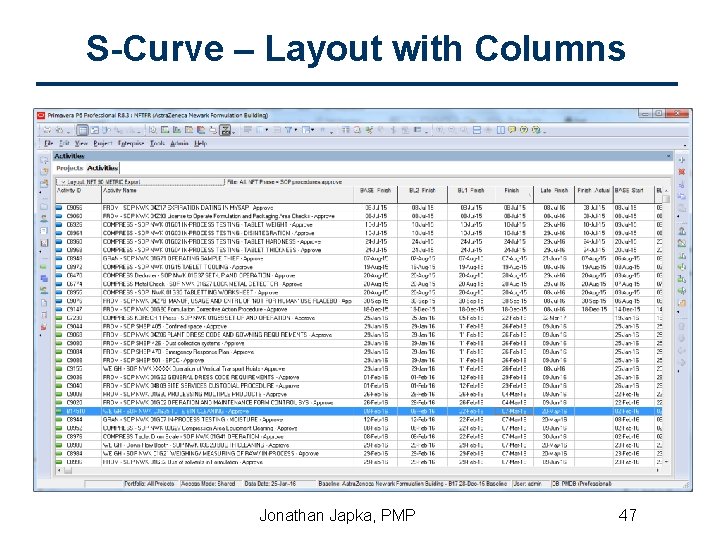Click the Print icon in the toolbar

[47, 130]
